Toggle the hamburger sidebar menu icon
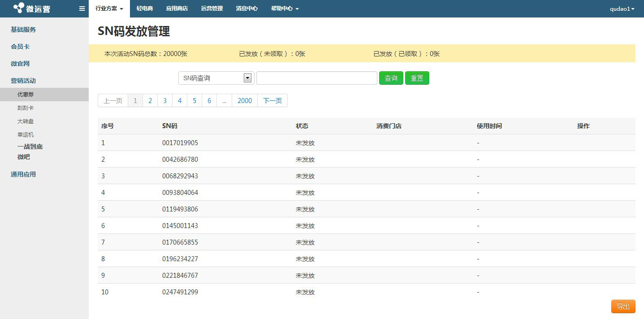Viewport: 644px width, 319px height. click(x=82, y=9)
